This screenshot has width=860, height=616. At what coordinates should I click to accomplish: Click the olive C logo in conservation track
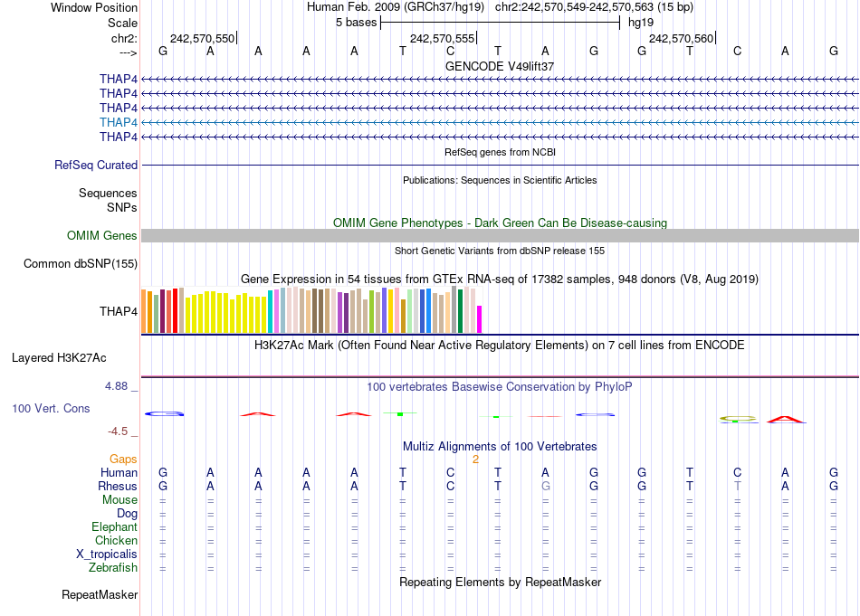point(738,419)
